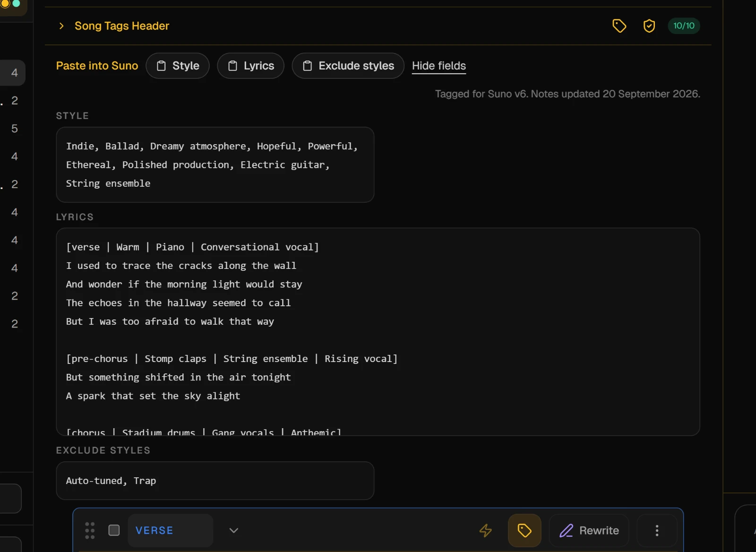Click the lightning bolt icon on VERSE row
Viewport: 756px width, 552px height.
[486, 530]
